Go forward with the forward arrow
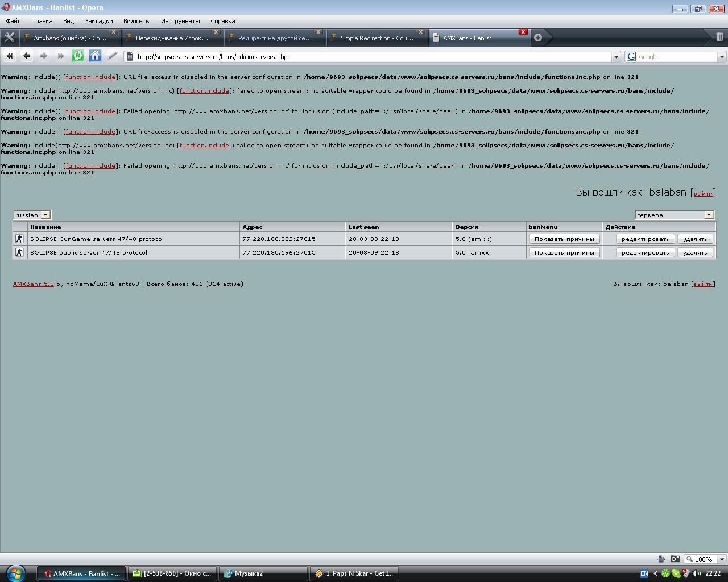Image resolution: width=728 pixels, height=582 pixels. pyautogui.click(x=44, y=56)
